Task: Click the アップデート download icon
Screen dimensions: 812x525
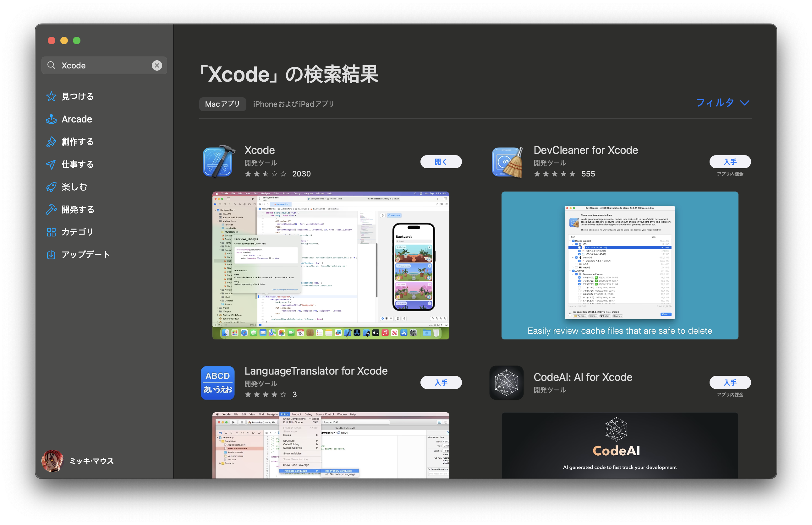Action: click(51, 255)
